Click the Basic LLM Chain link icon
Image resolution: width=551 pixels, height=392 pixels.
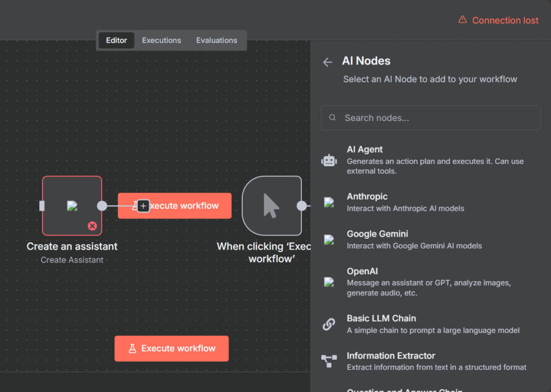coord(329,324)
